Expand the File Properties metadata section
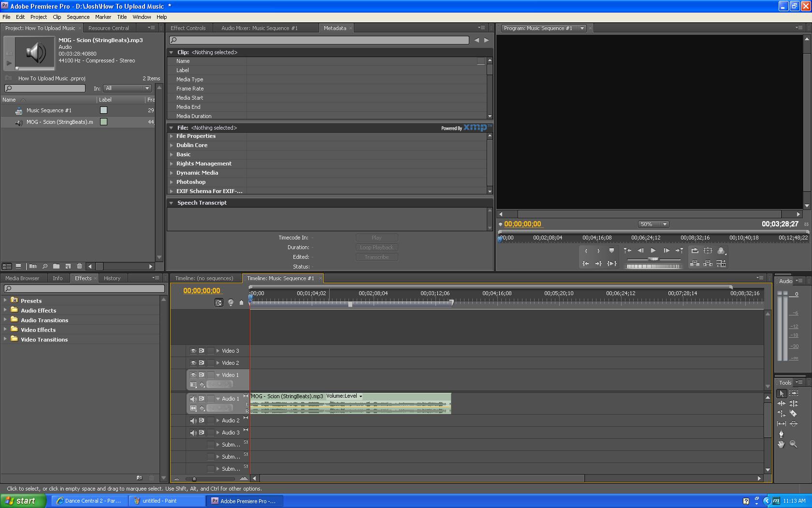812x508 pixels. click(x=172, y=136)
